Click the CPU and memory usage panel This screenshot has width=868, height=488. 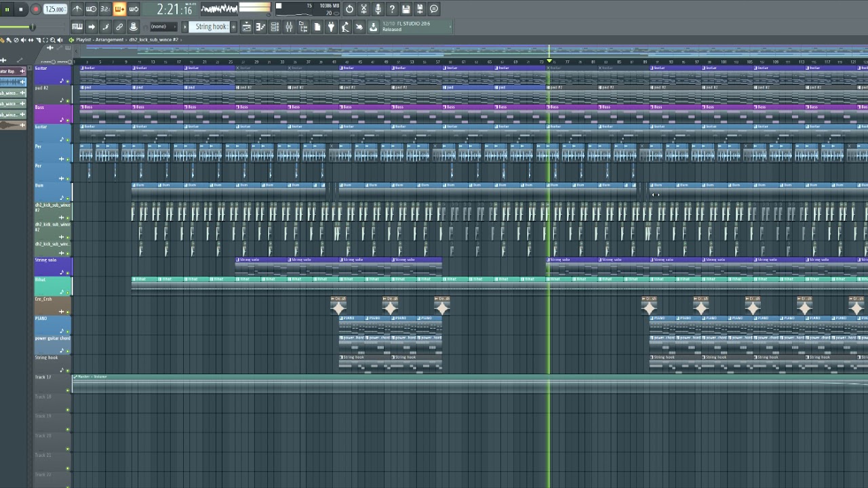308,9
